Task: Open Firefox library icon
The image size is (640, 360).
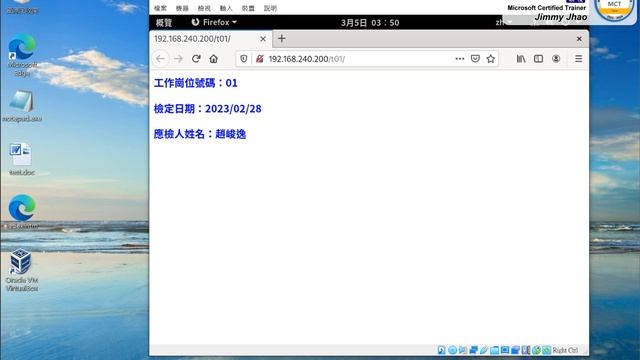Action: (x=521, y=59)
